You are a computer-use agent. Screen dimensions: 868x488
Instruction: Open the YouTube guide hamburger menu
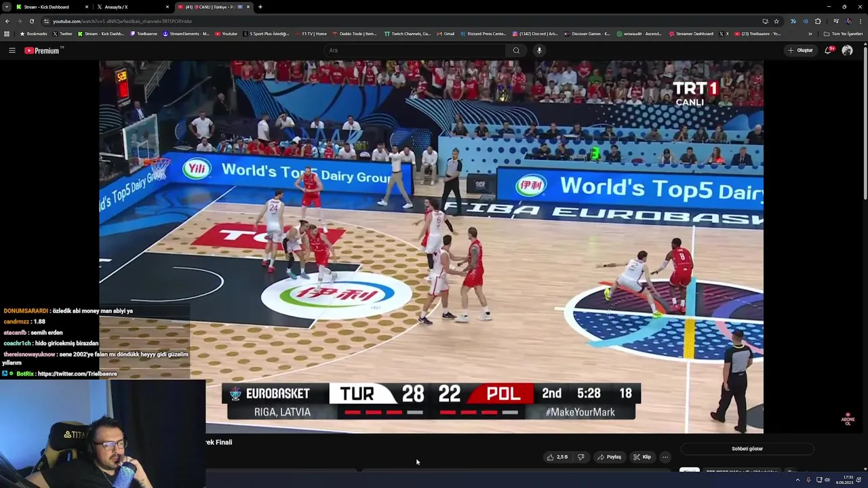(x=12, y=50)
